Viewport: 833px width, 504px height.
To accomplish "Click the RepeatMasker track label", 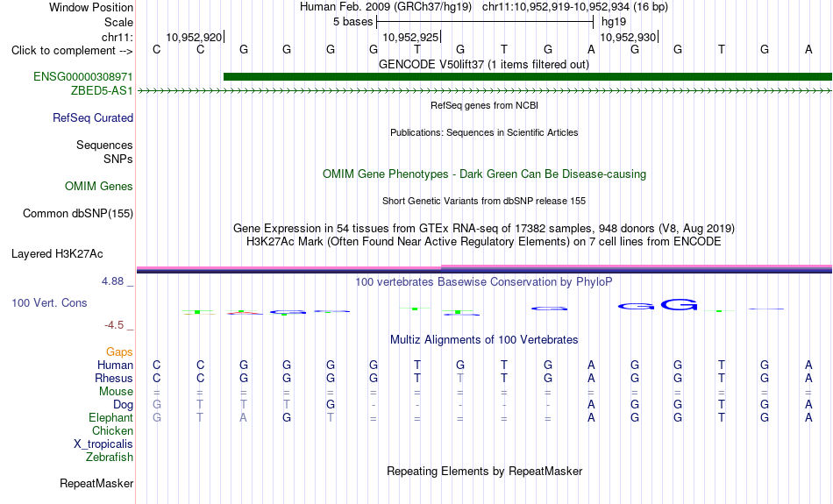I will coord(96,484).
